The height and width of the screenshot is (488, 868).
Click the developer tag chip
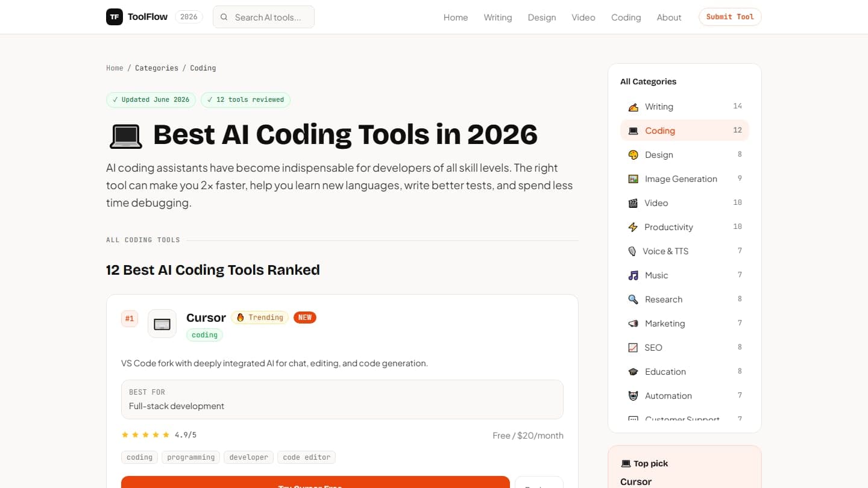pos(248,457)
